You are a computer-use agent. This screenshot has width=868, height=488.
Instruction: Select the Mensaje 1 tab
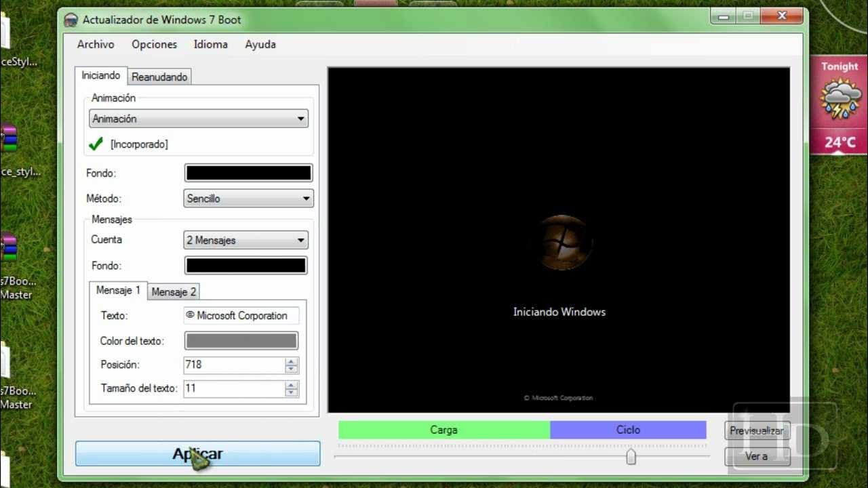click(118, 290)
